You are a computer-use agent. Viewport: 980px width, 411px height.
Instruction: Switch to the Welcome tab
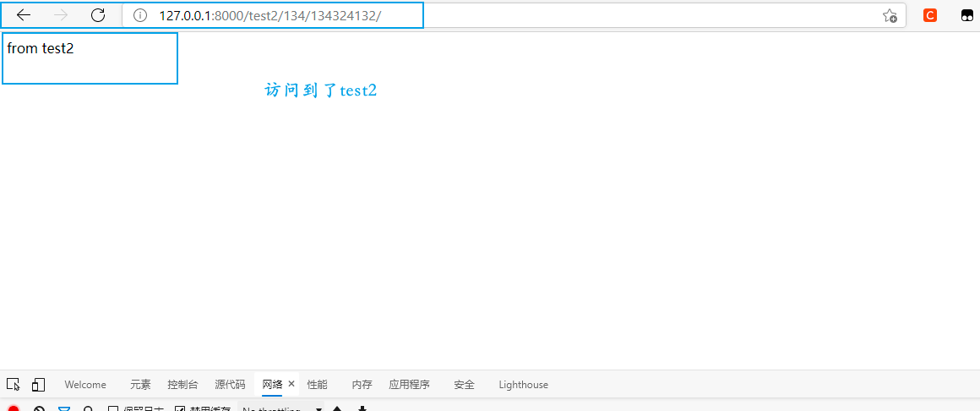click(85, 385)
